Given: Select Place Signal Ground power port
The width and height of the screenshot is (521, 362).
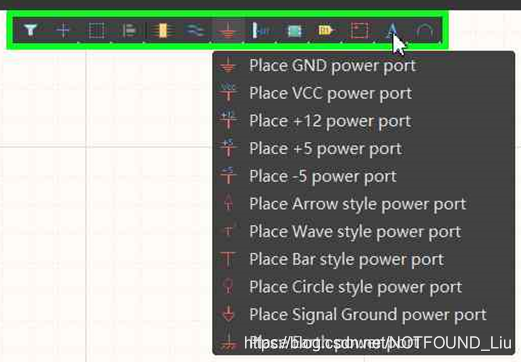Looking at the screenshot, I should (x=363, y=314).
